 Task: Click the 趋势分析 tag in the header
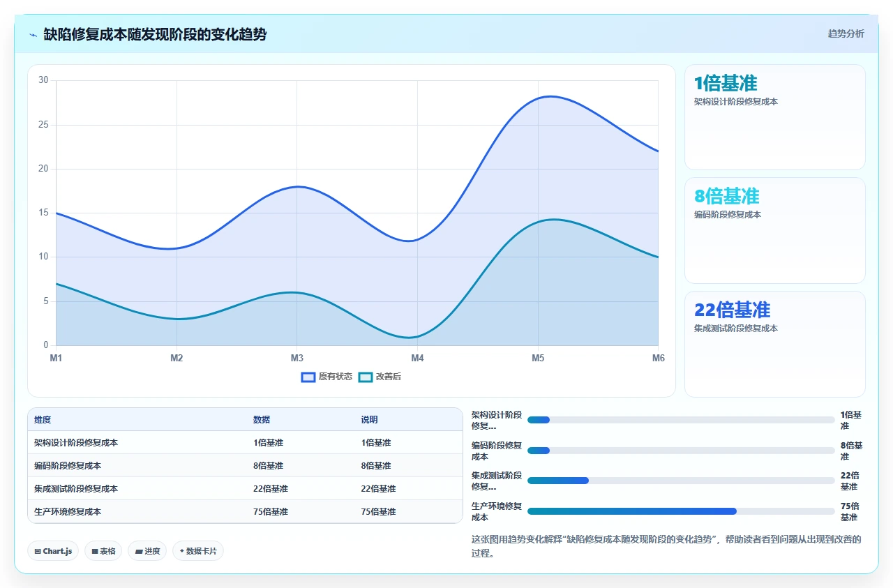pyautogui.click(x=846, y=33)
